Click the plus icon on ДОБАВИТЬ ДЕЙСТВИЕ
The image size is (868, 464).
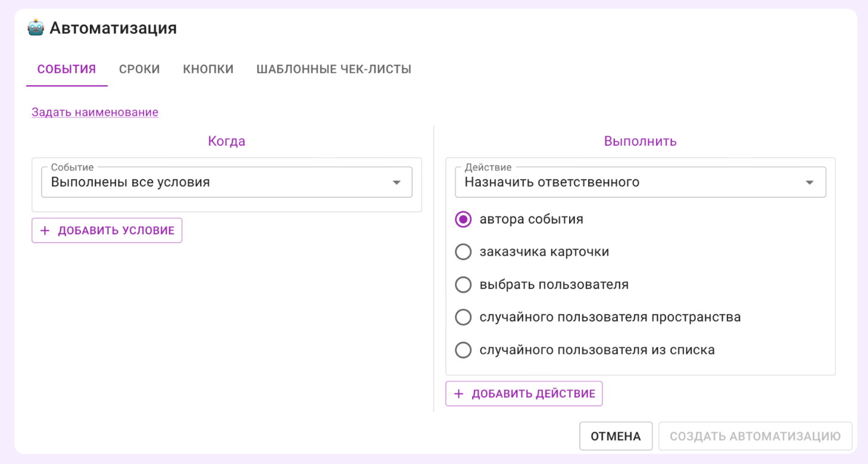tap(458, 393)
